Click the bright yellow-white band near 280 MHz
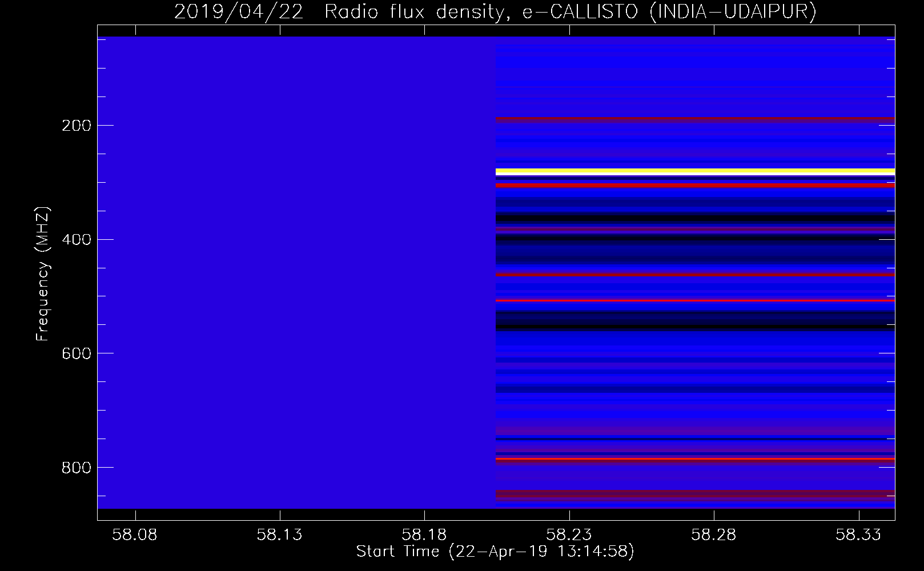The image size is (924, 571). [x=695, y=171]
